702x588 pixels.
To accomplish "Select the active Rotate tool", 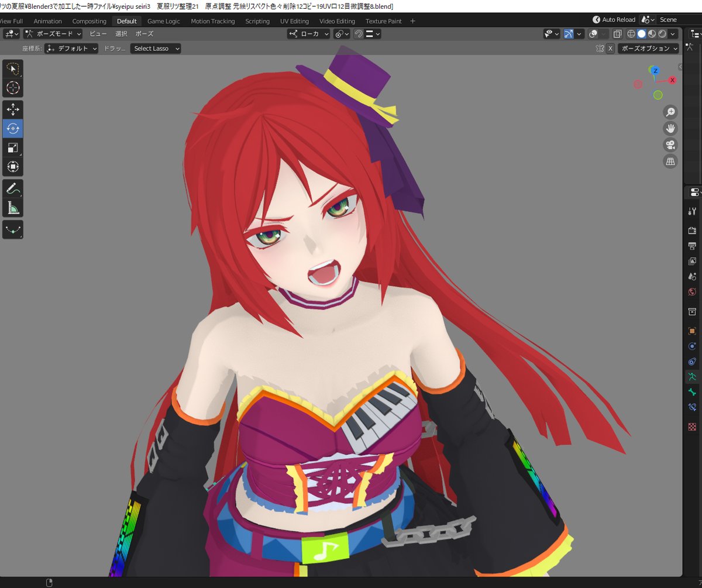I will pos(13,129).
